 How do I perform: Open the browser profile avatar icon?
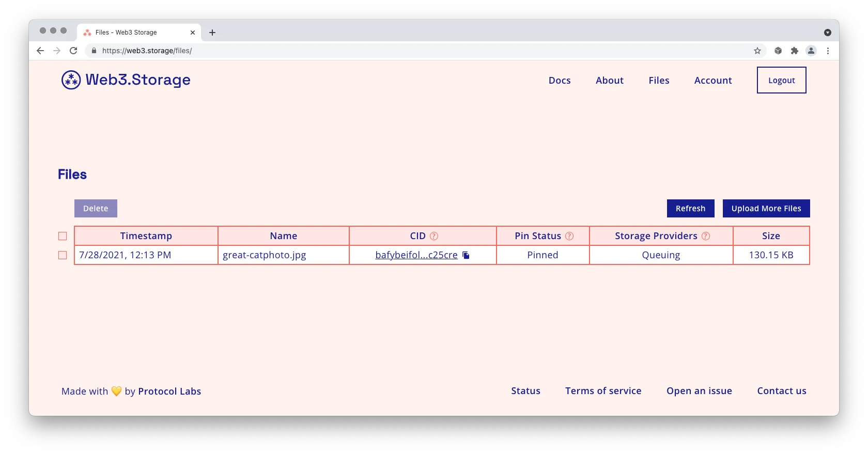(811, 51)
